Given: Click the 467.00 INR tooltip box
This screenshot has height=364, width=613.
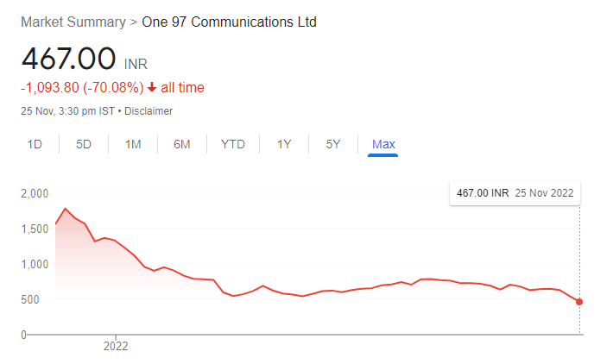Looking at the screenshot, I should tap(515, 193).
